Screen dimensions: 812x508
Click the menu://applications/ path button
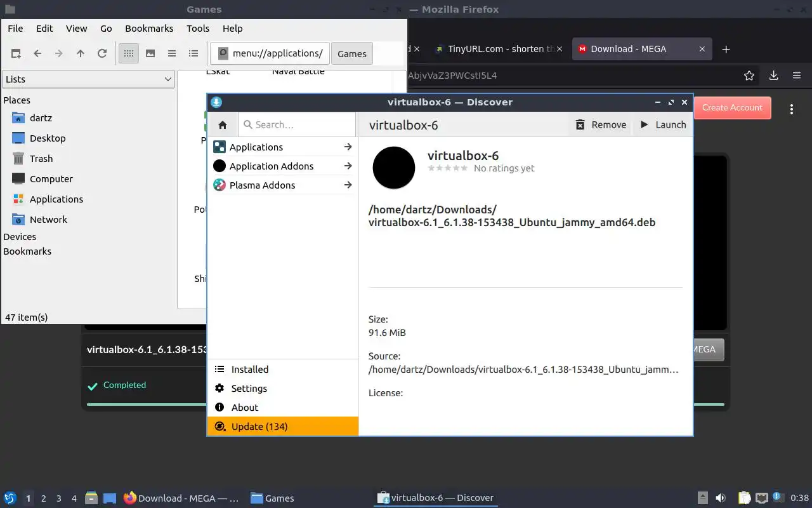(270, 53)
